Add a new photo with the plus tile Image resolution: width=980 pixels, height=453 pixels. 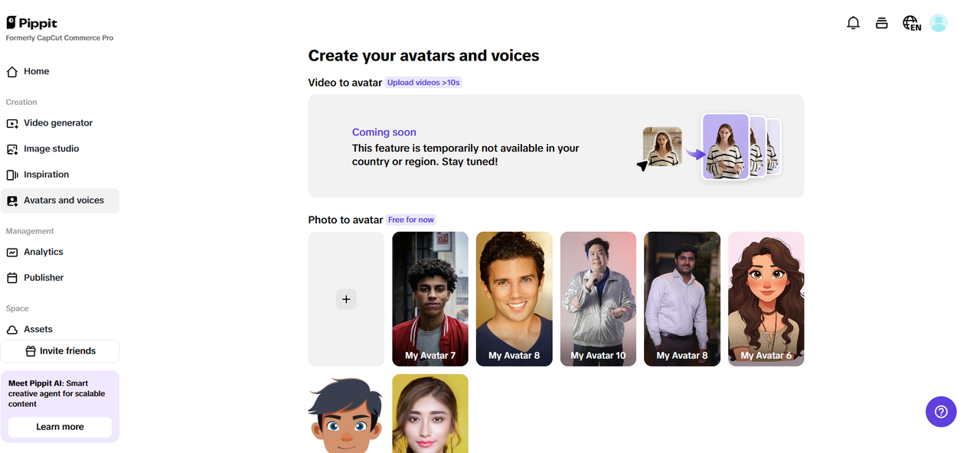coord(346,298)
